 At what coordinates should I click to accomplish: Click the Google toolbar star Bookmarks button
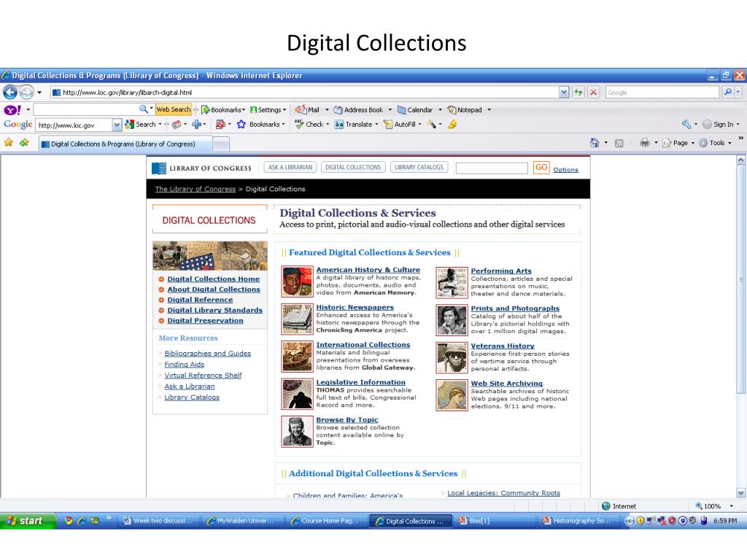260,124
